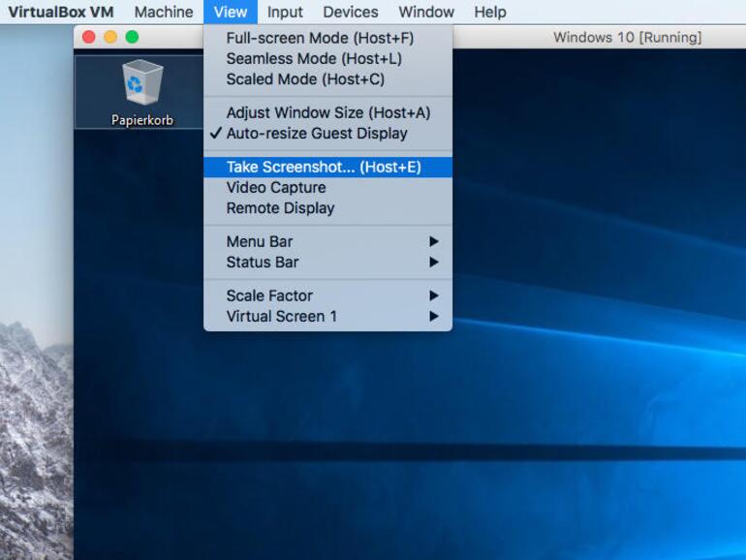Select the Papierkorb recycle bin icon
The image size is (746, 560).
[141, 92]
